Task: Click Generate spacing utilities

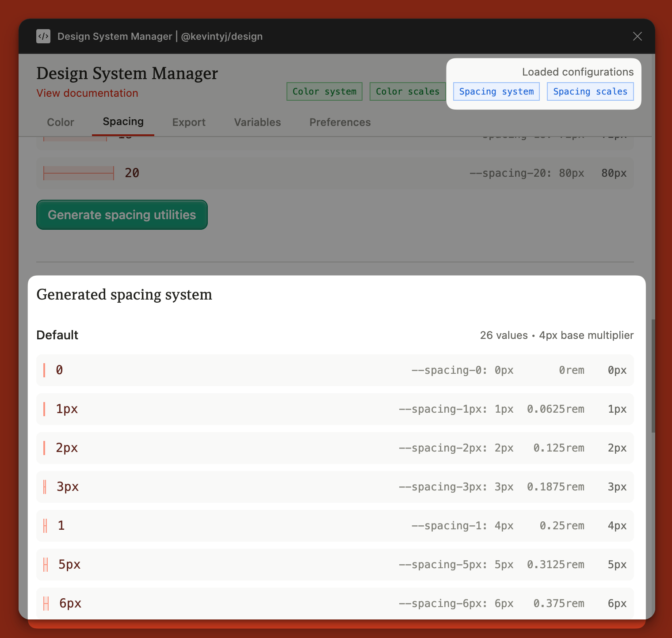Action: coord(122,215)
